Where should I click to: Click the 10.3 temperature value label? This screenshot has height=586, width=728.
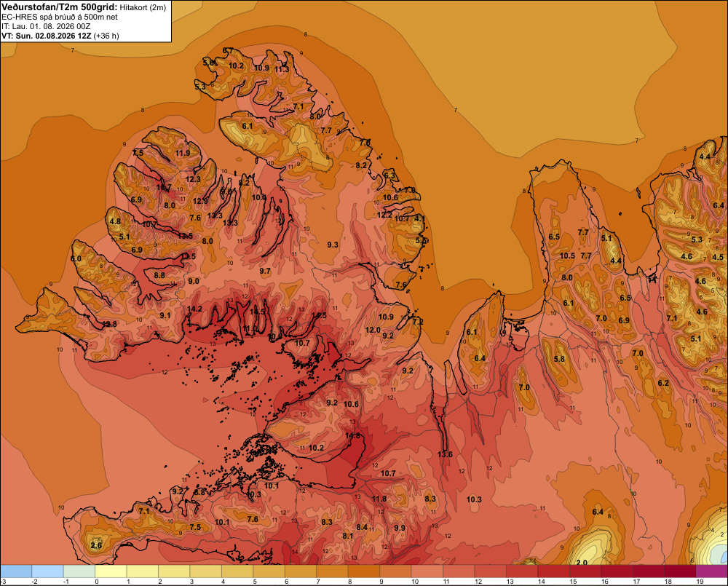coord(474,499)
